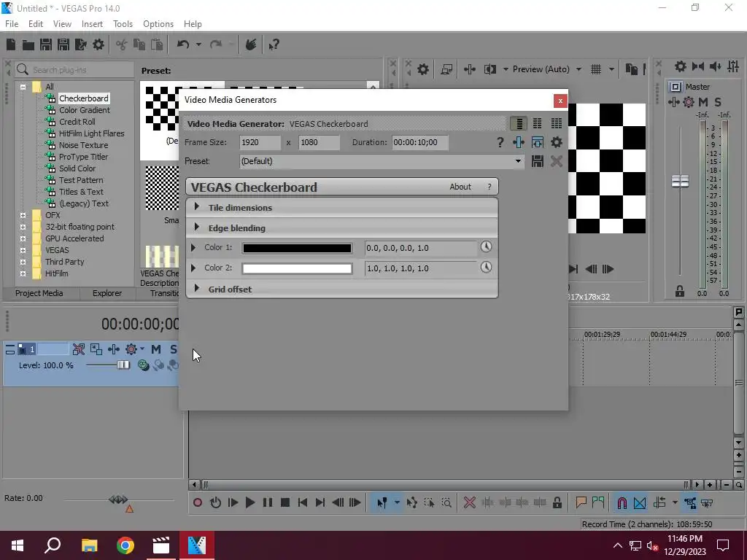Switch to the Project Media tab
The width and height of the screenshot is (747, 560).
(x=39, y=293)
